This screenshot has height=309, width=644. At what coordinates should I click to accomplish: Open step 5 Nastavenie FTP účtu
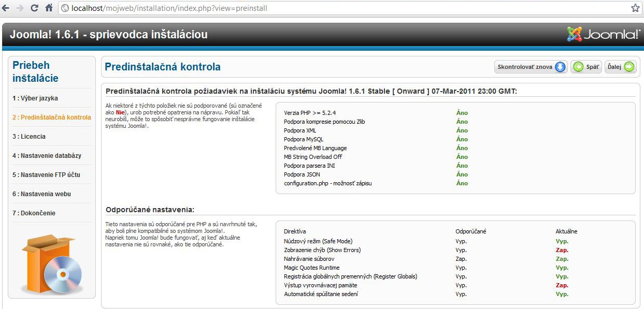(x=47, y=175)
